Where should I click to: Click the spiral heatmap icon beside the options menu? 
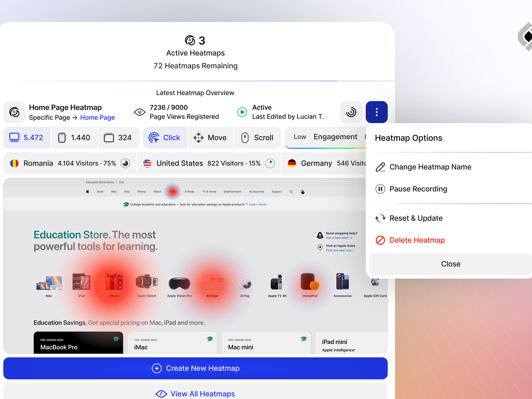(351, 112)
